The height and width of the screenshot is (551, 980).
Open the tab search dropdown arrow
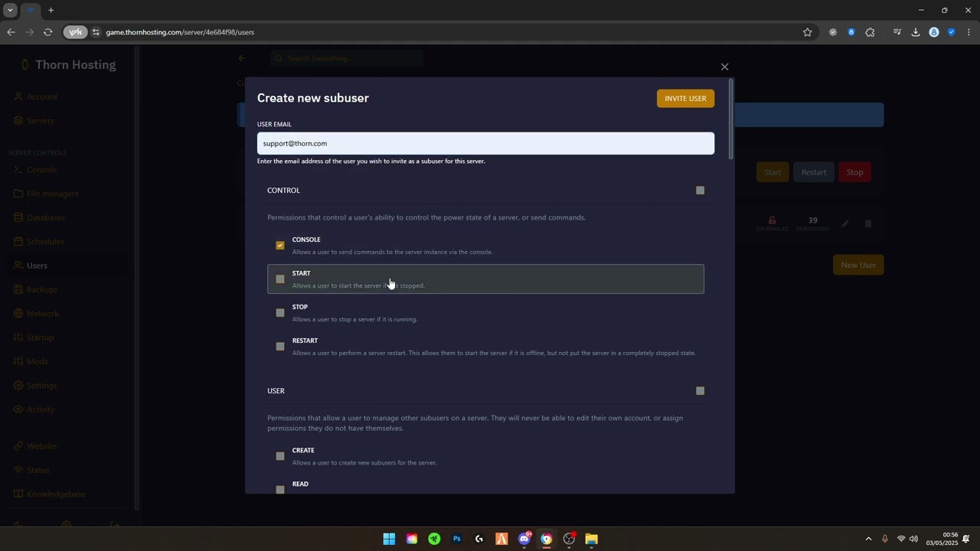coord(10,10)
